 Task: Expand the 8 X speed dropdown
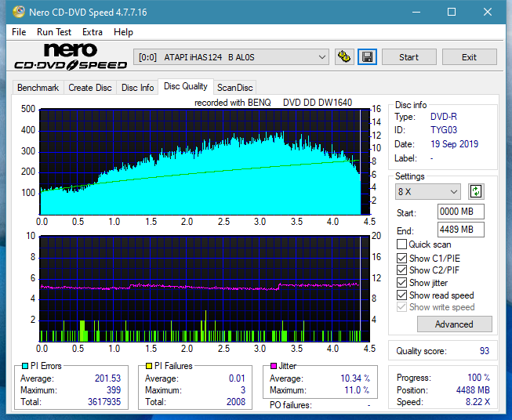(x=428, y=191)
